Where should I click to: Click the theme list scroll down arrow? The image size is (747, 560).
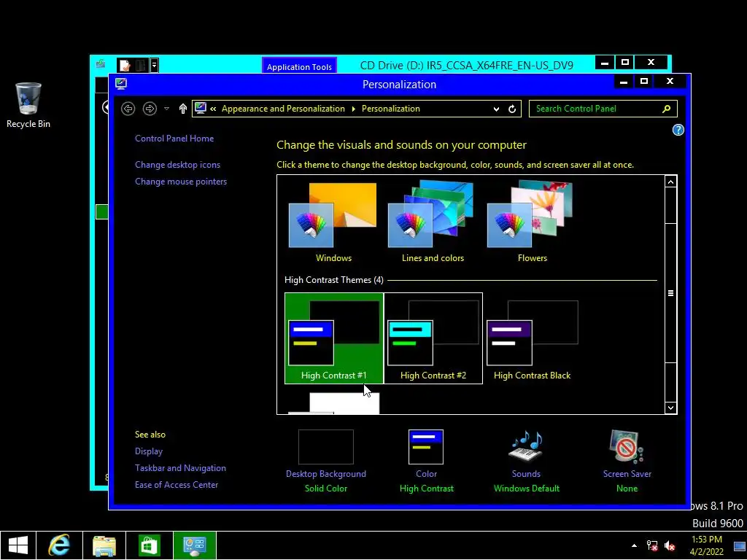[671, 408]
